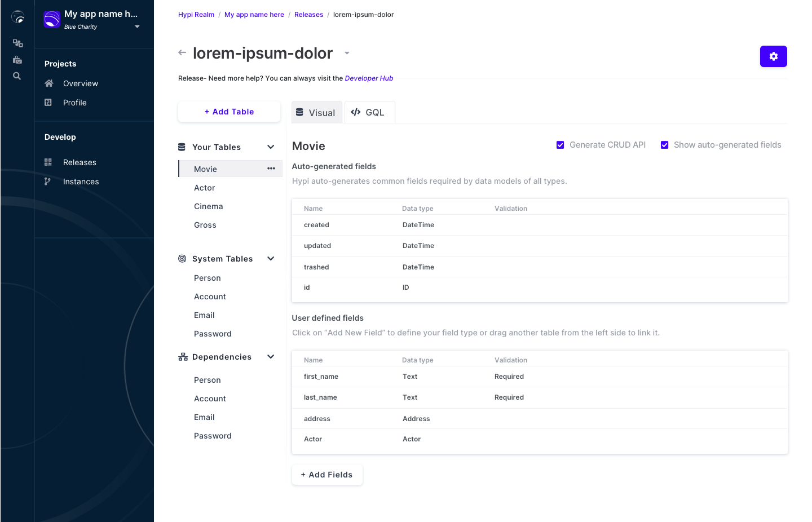This screenshot has height=522, width=812.
Task: Click the Add Table button
Action: (x=229, y=112)
